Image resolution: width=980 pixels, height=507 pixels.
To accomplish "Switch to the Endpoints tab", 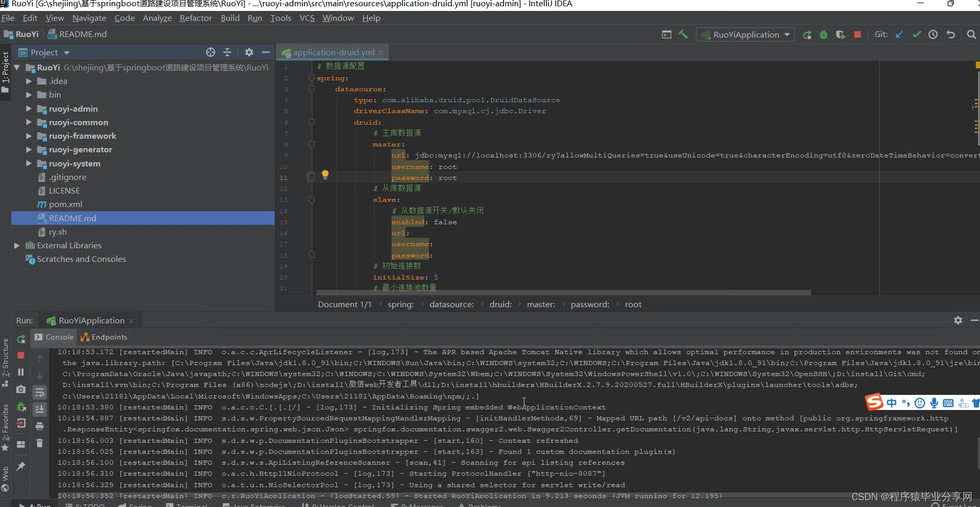I will point(104,337).
